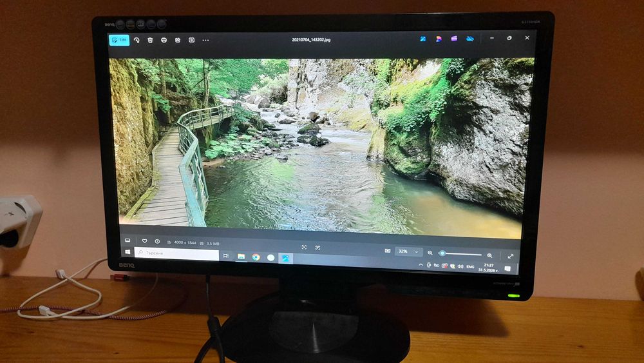This screenshot has height=363, width=644.
Task: Click the zoom out magnifier icon
Action: coord(430,253)
